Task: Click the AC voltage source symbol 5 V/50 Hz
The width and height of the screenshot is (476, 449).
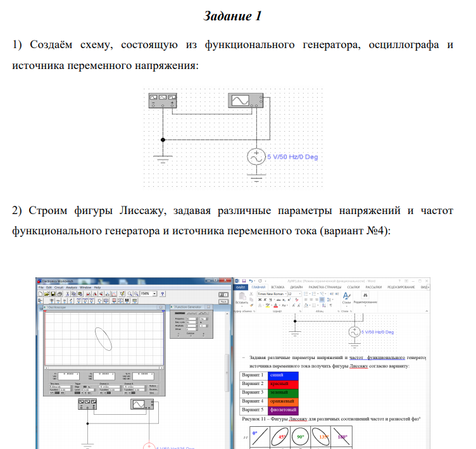Action: click(256, 156)
